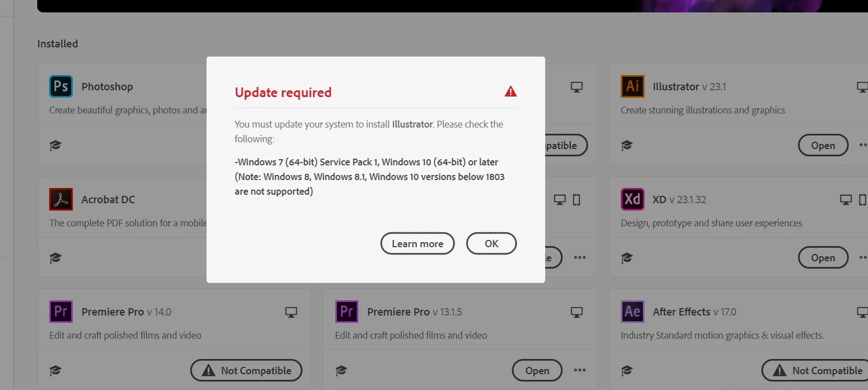The width and height of the screenshot is (868, 390).
Task: Click desktop icon on Premiere Pro v 13.1.5 card
Action: [576, 312]
